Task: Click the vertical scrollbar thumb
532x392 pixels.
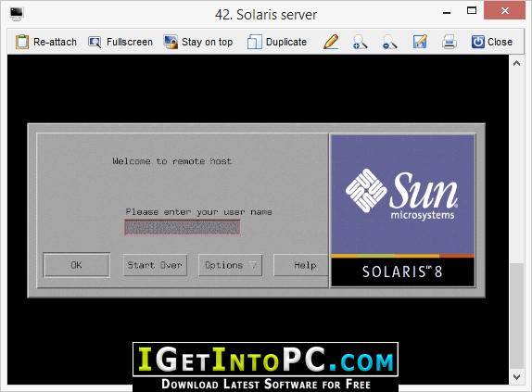Action: tap(516, 315)
